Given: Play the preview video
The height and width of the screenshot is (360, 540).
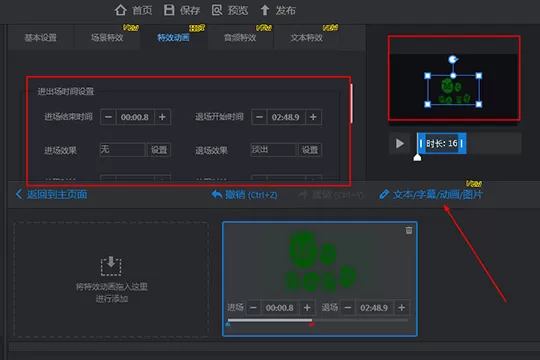Looking at the screenshot, I should (399, 143).
